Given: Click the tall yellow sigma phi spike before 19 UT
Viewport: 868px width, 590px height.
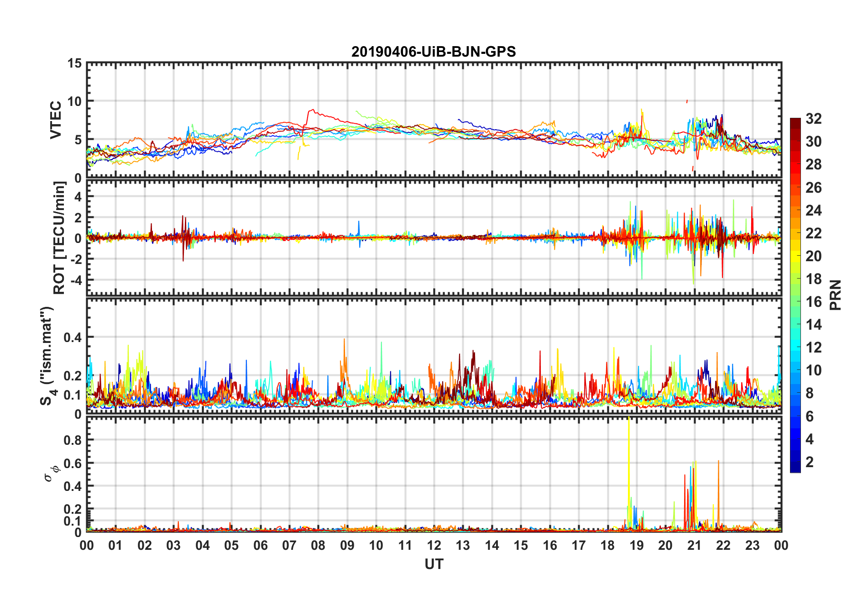Looking at the screenshot, I should pyautogui.click(x=629, y=473).
